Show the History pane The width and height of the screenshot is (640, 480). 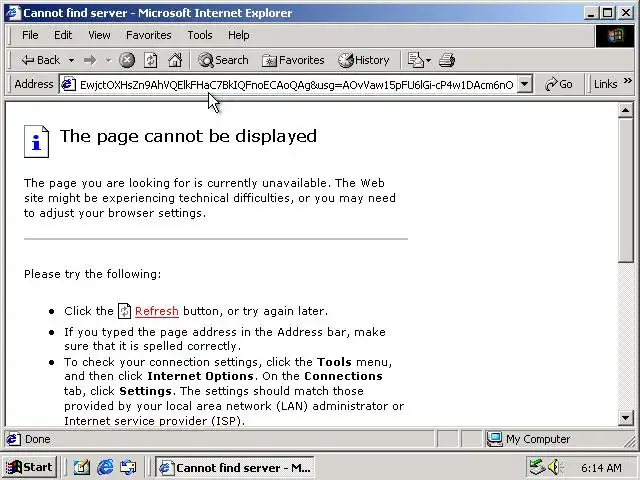tap(364, 60)
